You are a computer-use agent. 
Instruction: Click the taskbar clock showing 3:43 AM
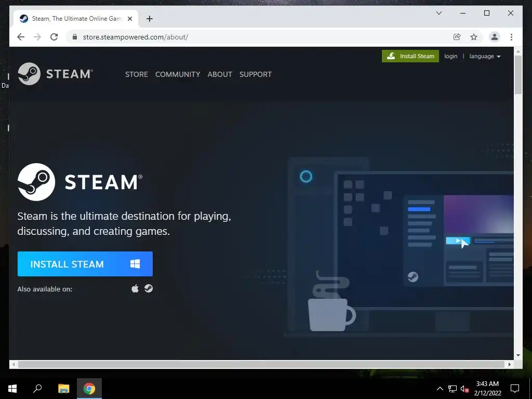(x=487, y=389)
